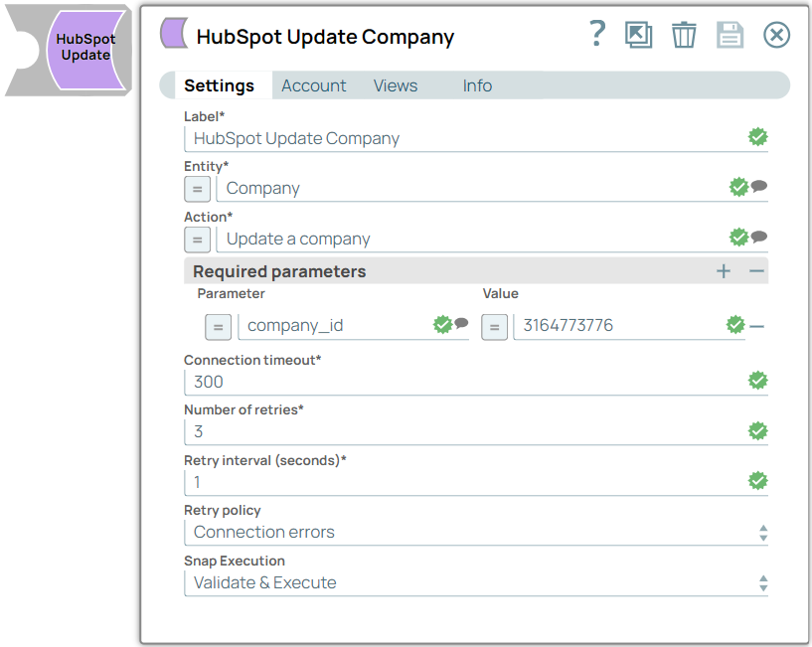Open the Retry policy dropdown
Screen dimensions: 812x647
(x=476, y=533)
